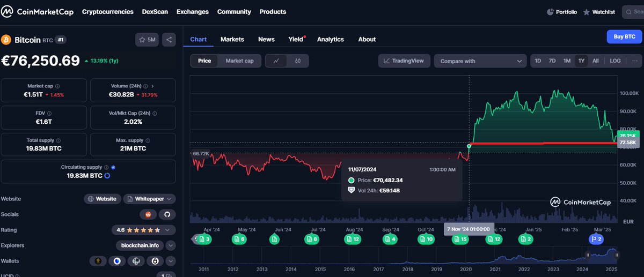Screen dimensions: 644x277
Task: Show Max. supply info icon
Action: (x=148, y=140)
